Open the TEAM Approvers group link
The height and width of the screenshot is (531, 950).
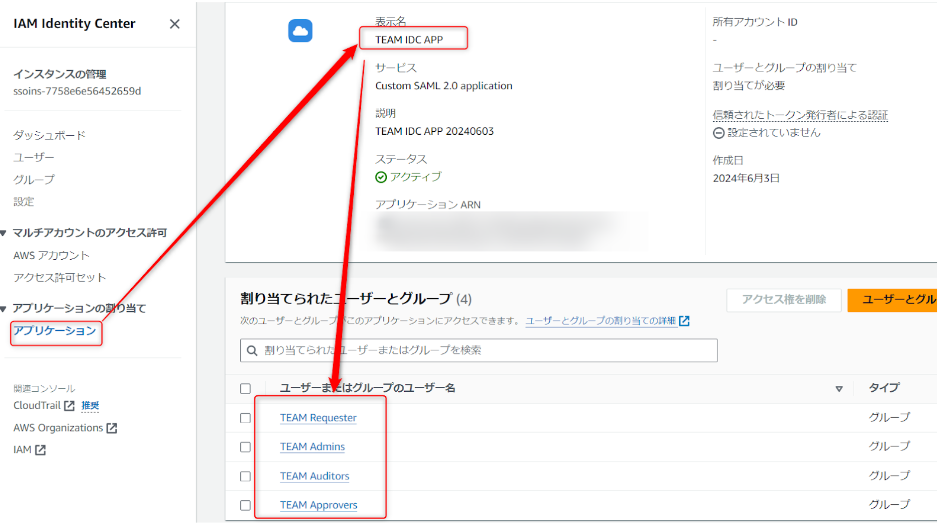pyautogui.click(x=319, y=505)
